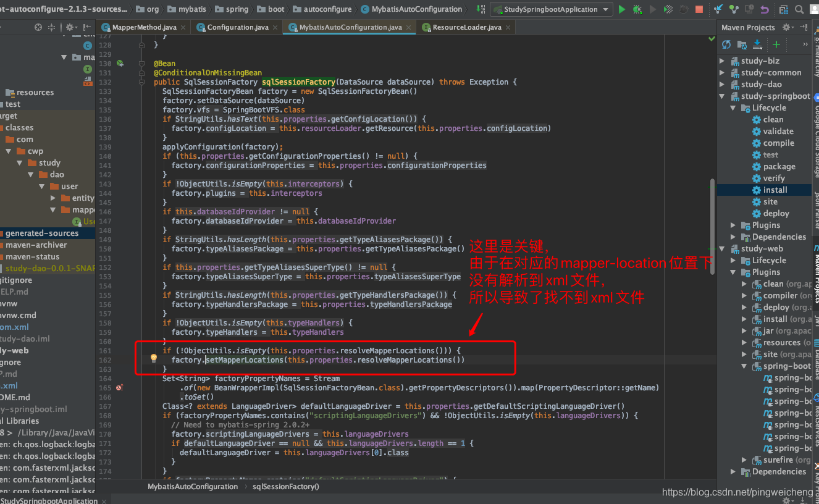Screen dimensions: 819x504
Task: Switch to Configuration.java tab
Action: click(x=237, y=27)
